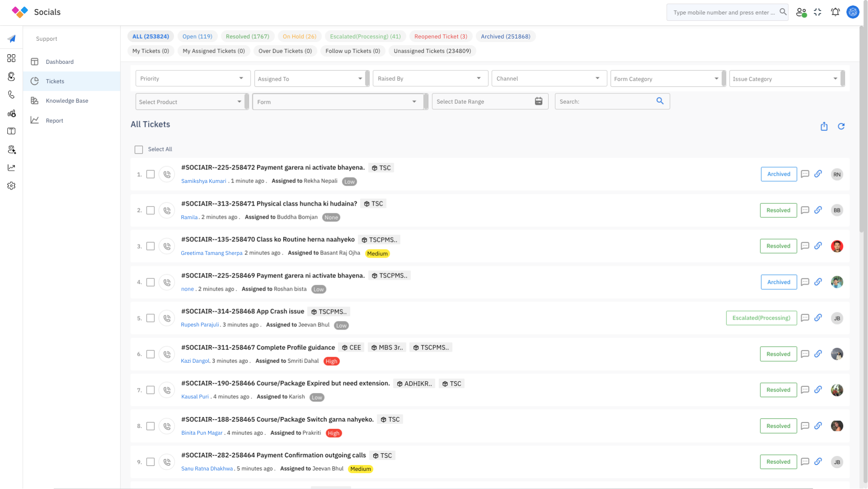The height and width of the screenshot is (489, 868).
Task: Click the calendar icon in date range
Action: [x=538, y=101]
